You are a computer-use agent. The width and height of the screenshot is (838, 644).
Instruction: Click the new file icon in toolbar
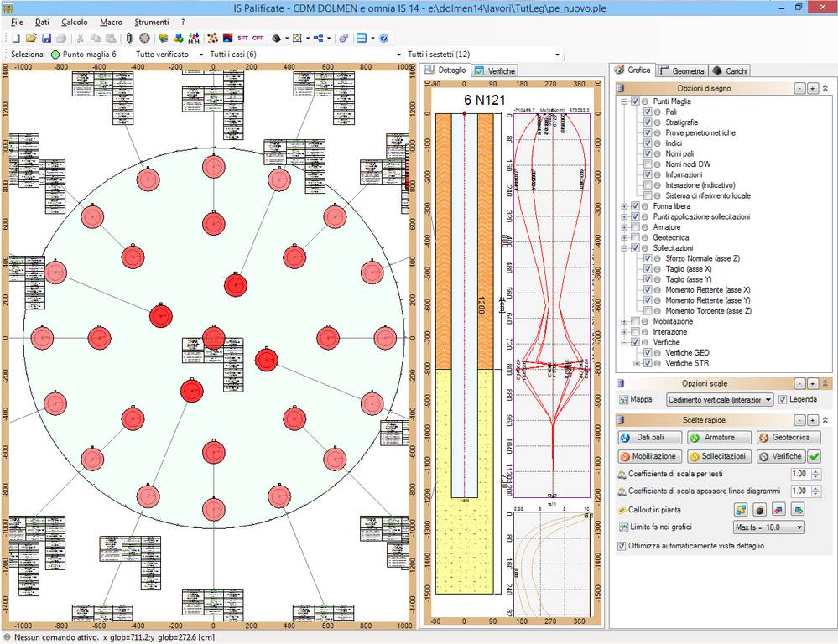17,39
